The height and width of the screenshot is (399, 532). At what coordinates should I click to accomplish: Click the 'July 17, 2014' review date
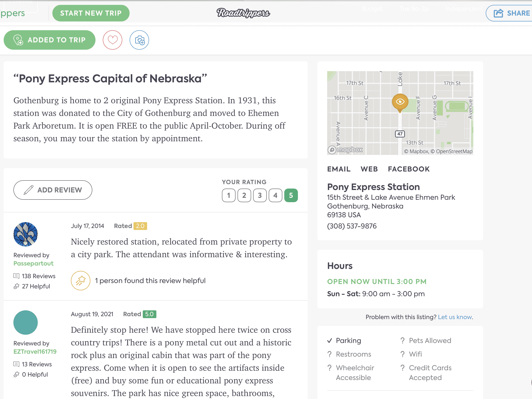click(87, 226)
